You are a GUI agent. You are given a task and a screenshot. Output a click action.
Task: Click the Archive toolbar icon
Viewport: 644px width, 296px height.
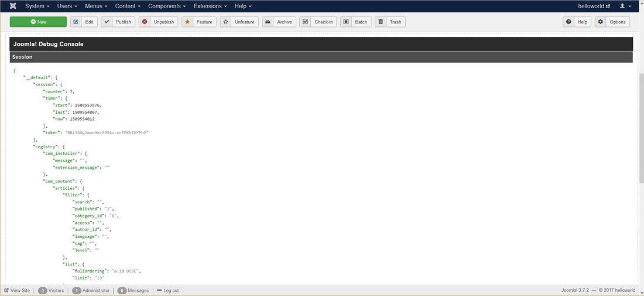click(268, 22)
